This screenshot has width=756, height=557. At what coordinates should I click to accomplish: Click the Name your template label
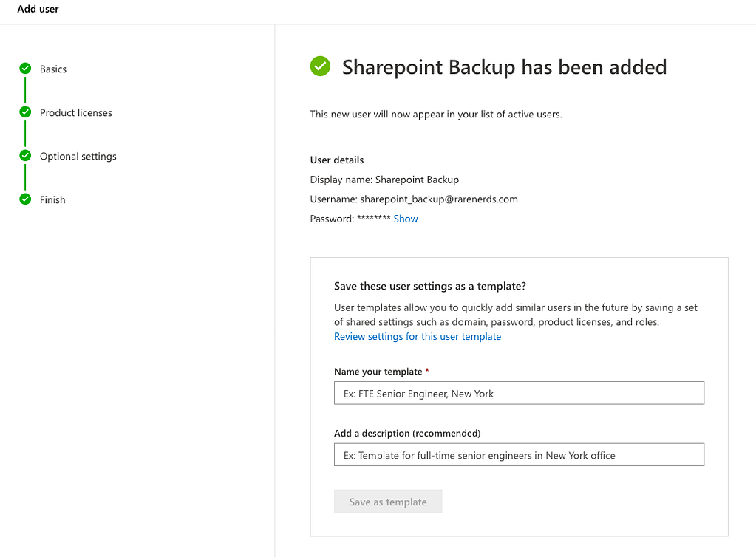(378, 372)
